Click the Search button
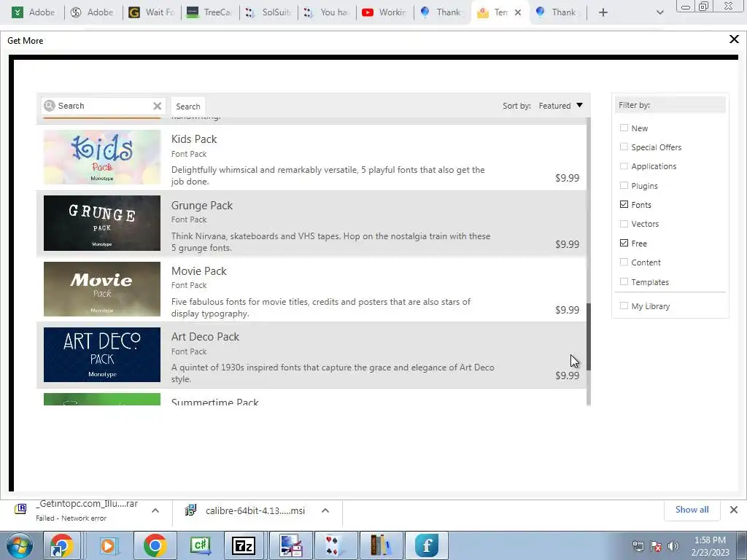The width and height of the screenshot is (747, 560). point(188,106)
